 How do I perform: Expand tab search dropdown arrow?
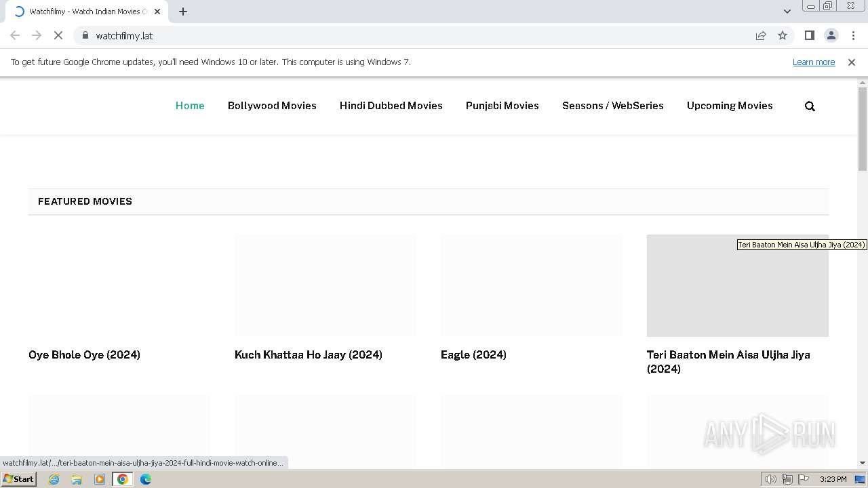(787, 12)
